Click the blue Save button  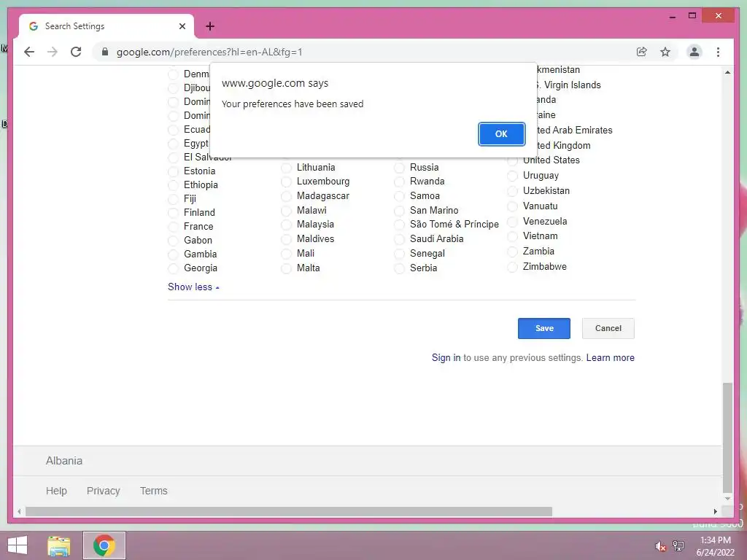[x=544, y=329]
